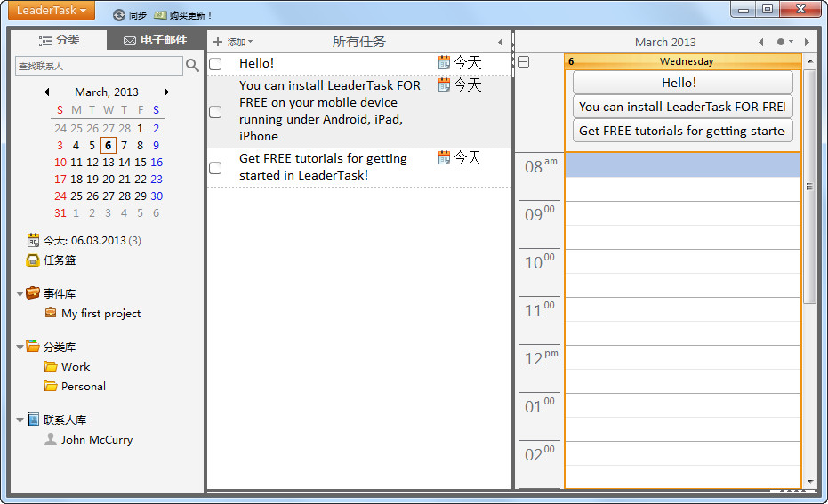Select the Personal category

coord(84,387)
